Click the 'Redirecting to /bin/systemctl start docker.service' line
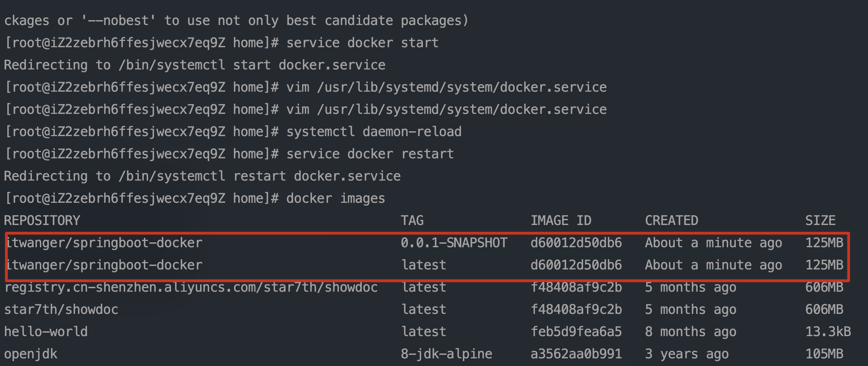 pyautogui.click(x=195, y=65)
